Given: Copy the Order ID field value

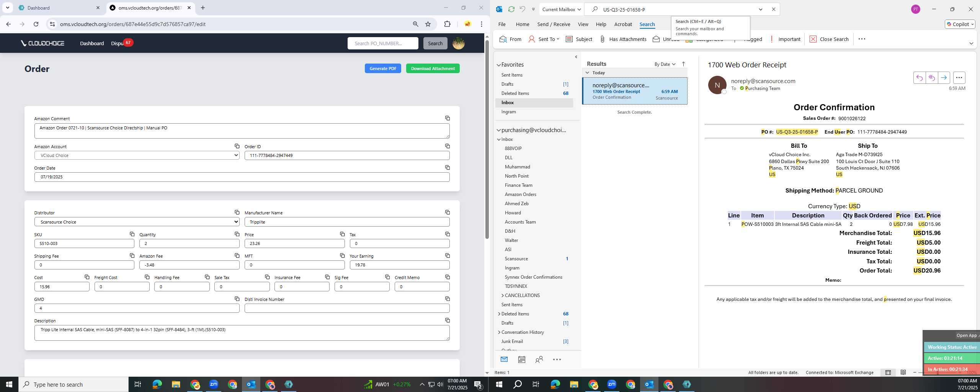Looking at the screenshot, I should pyautogui.click(x=448, y=146).
